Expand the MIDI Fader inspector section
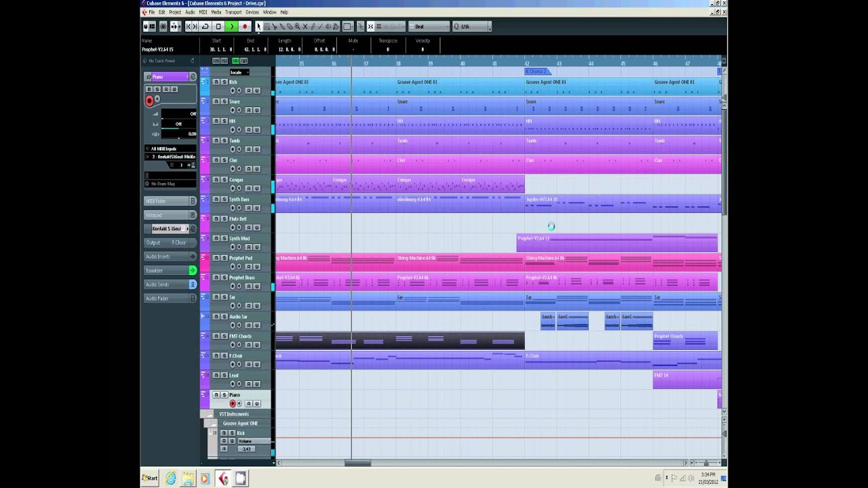This screenshot has width=868, height=488. (x=170, y=201)
